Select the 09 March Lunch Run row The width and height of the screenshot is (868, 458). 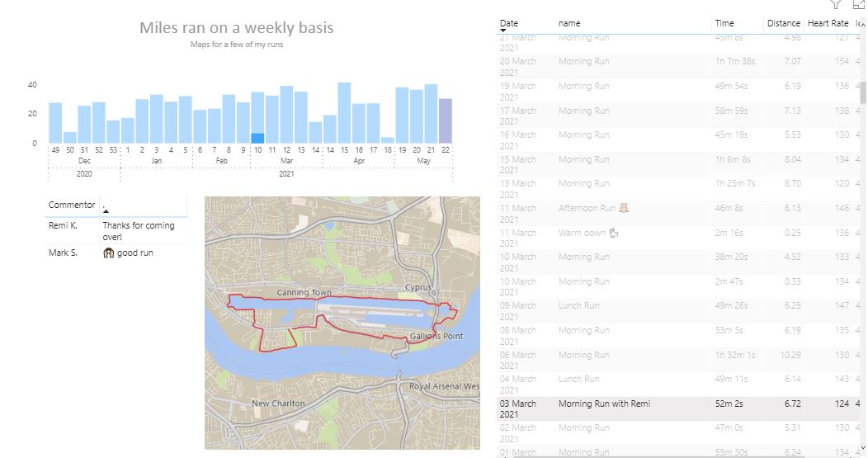coord(578,306)
